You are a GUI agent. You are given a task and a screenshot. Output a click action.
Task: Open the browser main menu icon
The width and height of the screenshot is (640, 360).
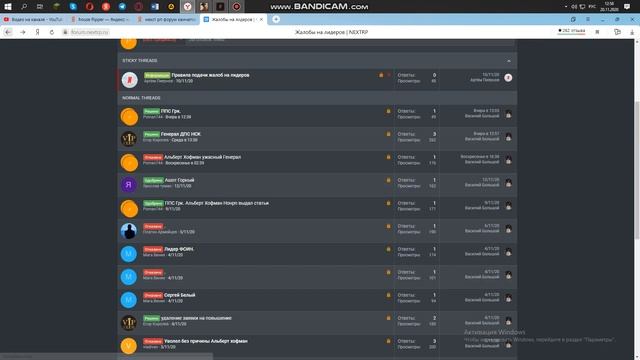pos(588,19)
